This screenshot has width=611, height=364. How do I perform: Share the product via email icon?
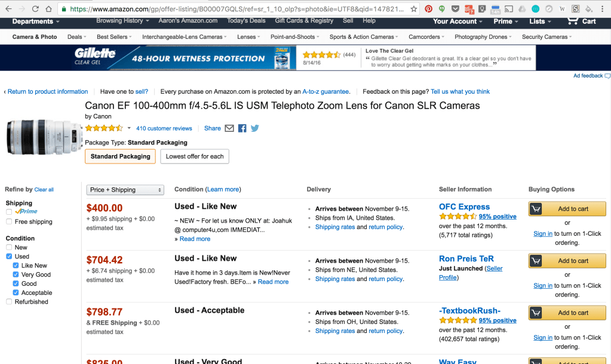point(229,128)
